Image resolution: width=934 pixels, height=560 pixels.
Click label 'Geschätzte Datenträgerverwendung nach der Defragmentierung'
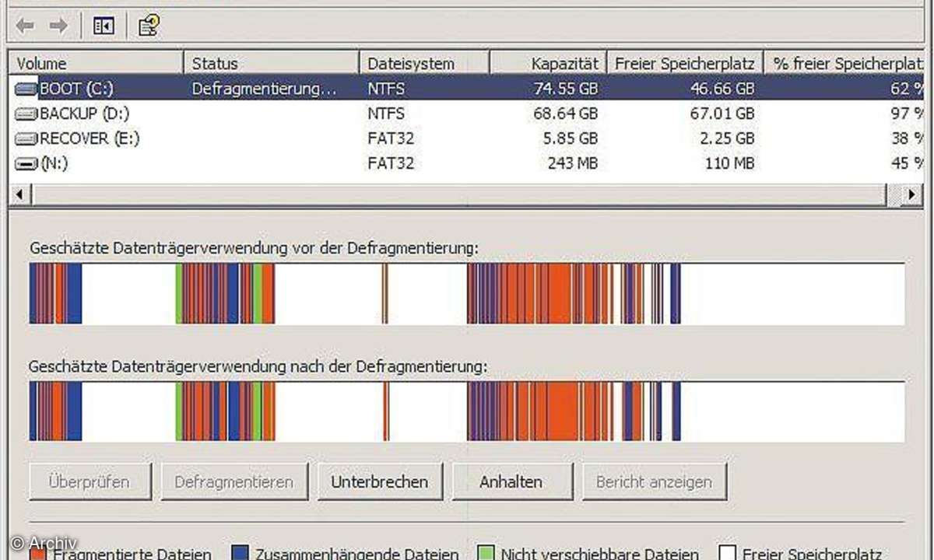[x=258, y=366]
